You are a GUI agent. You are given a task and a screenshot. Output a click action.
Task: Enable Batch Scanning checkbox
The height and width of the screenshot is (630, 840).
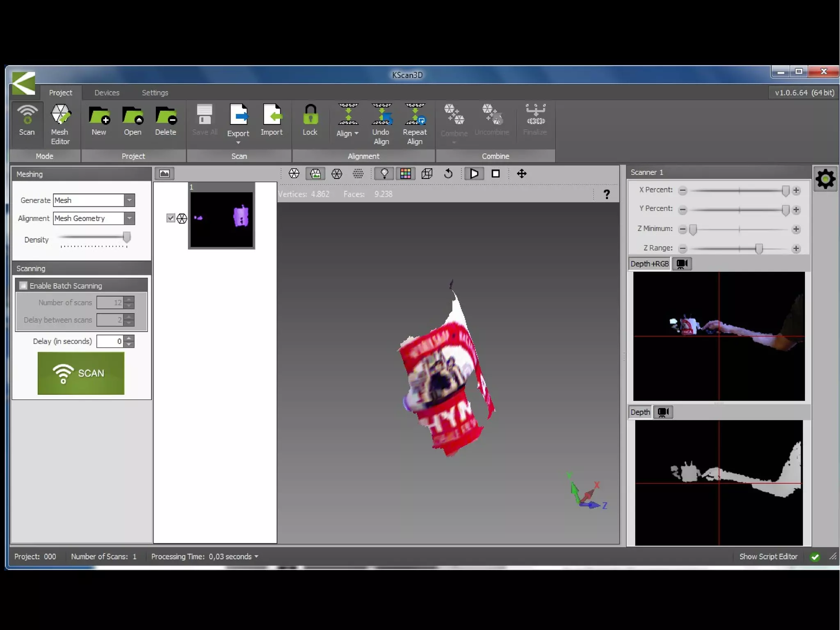[24, 286]
